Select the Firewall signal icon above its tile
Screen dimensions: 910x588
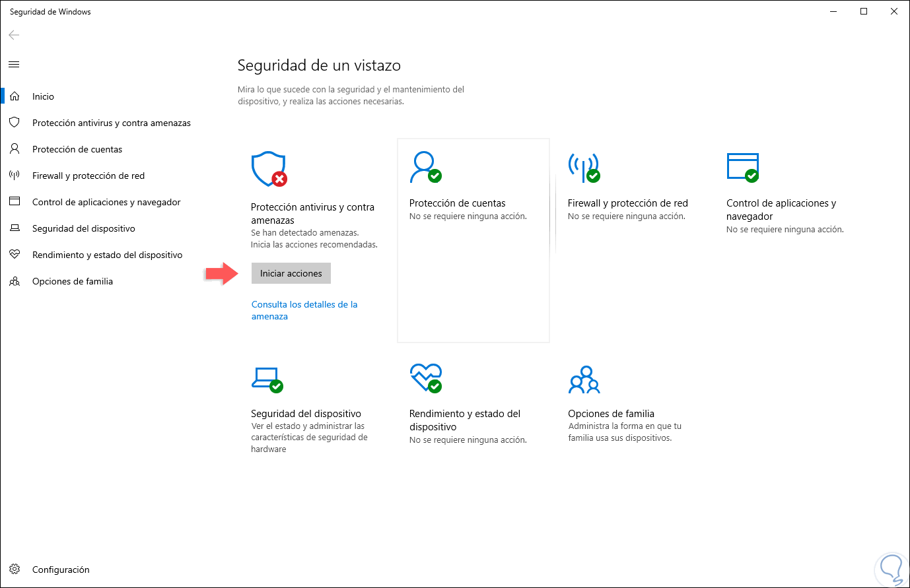click(x=584, y=169)
